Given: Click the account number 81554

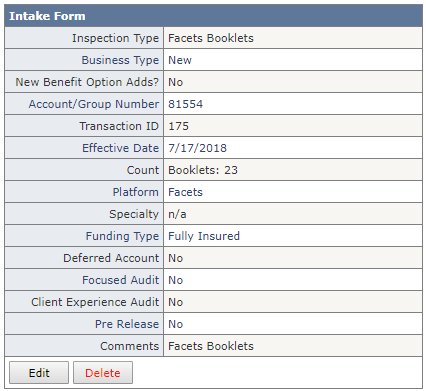Looking at the screenshot, I should click(185, 104).
